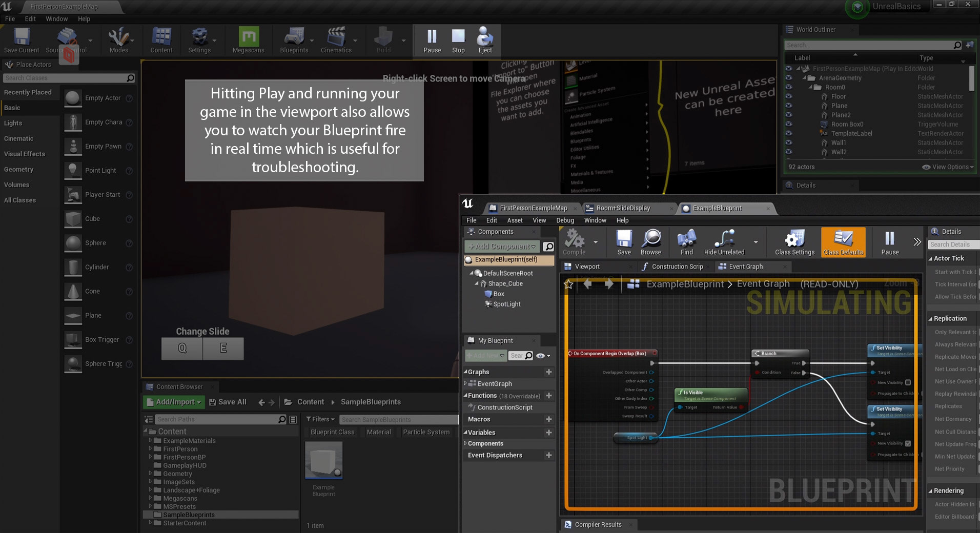Click the E change slide button

(223, 348)
